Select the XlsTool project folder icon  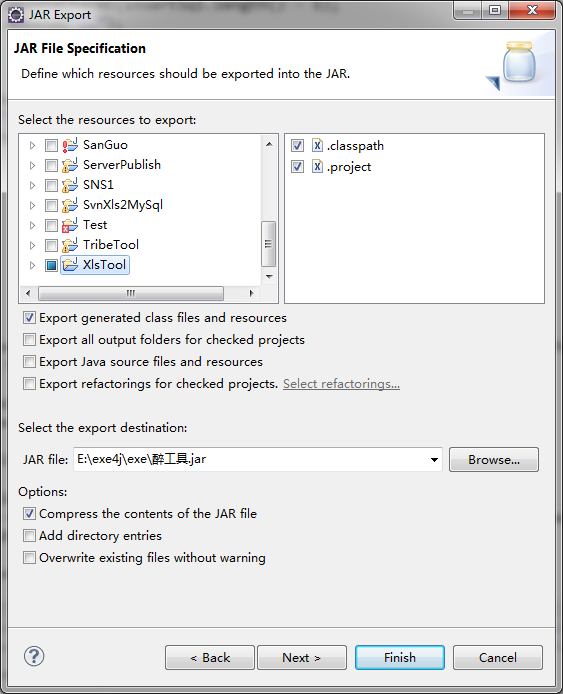(x=70, y=265)
